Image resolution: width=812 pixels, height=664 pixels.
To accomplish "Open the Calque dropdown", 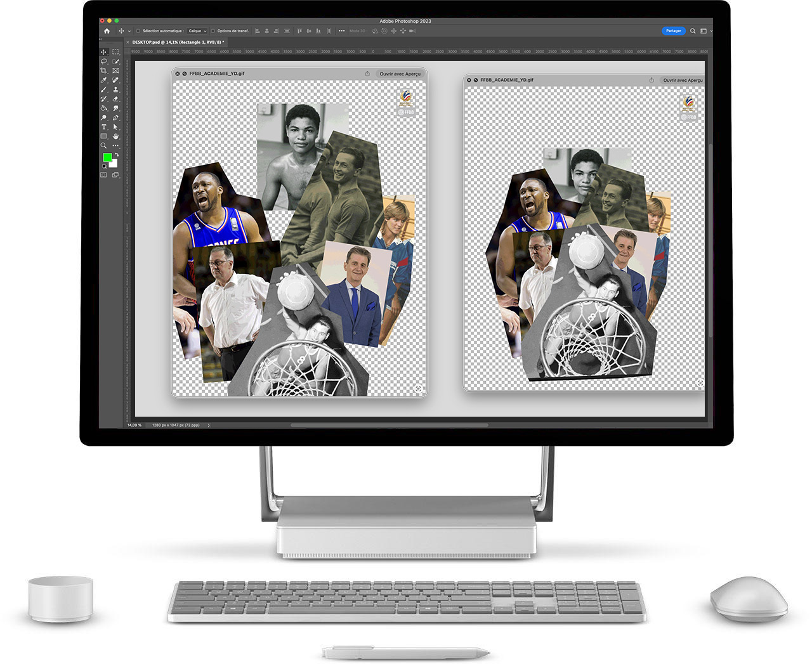I will click(x=197, y=30).
